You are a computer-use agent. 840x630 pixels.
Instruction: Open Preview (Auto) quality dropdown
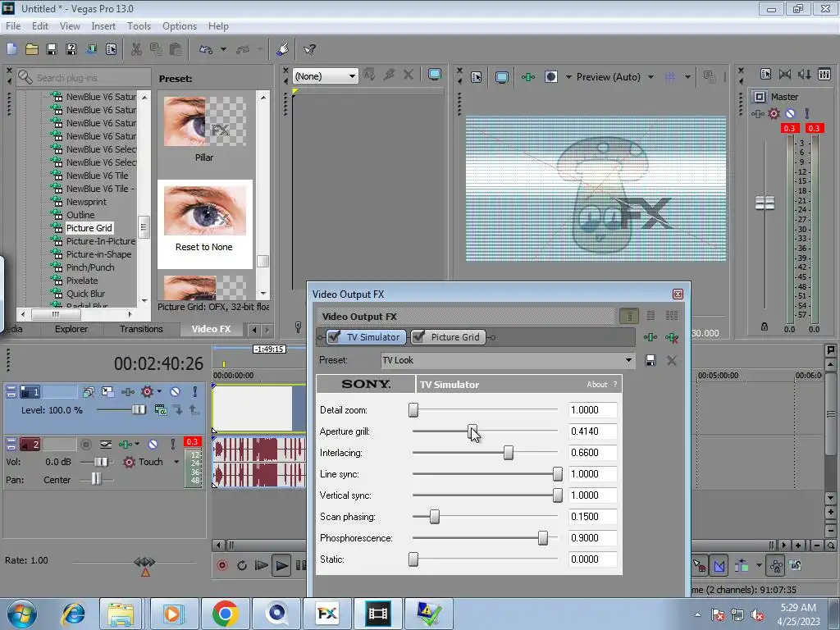coord(651,77)
